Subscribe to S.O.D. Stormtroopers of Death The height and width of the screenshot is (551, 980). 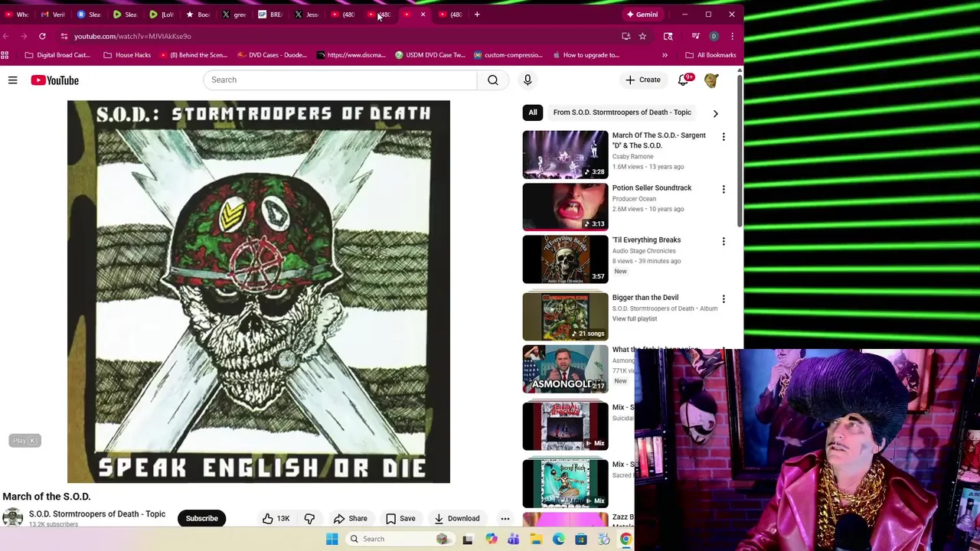(x=202, y=518)
